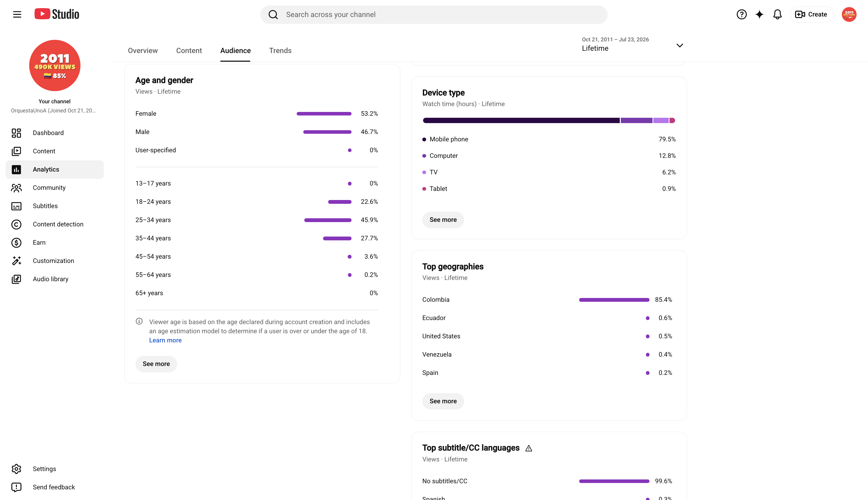Click the viewer age info icon
The image size is (868, 500).
[x=139, y=321]
